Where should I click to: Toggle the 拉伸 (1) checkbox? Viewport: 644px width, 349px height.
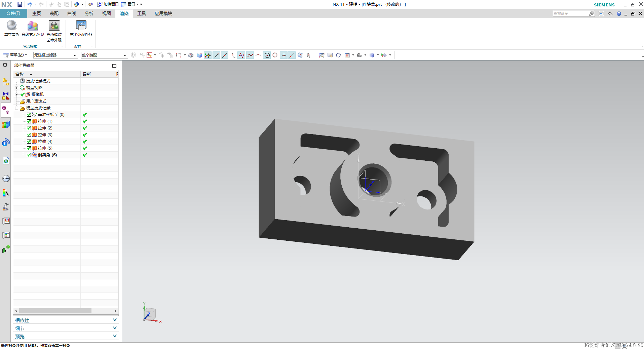tap(29, 121)
